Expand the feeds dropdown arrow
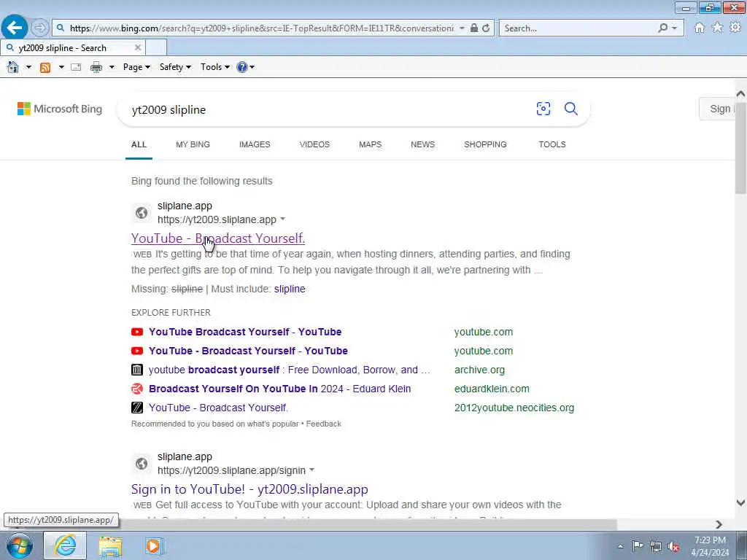 click(x=61, y=67)
